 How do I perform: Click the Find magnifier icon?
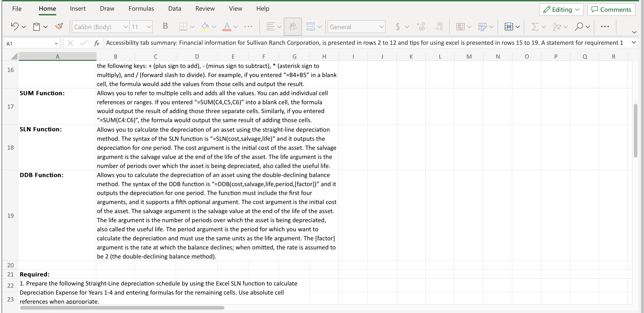[x=579, y=26]
